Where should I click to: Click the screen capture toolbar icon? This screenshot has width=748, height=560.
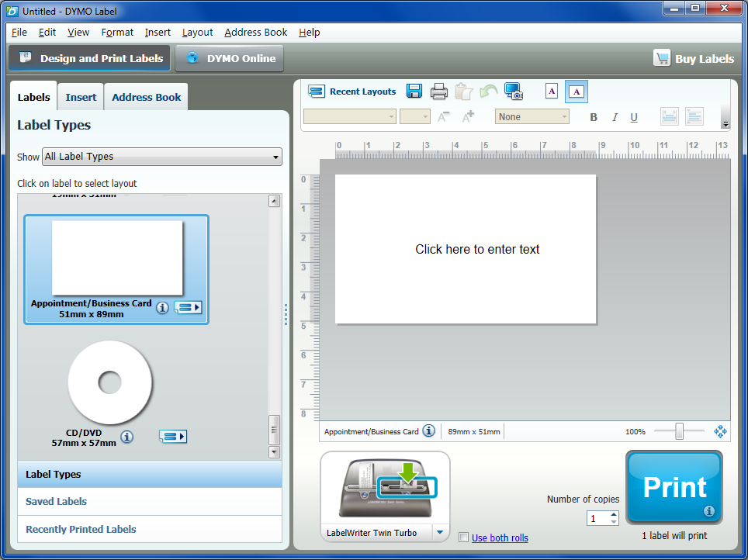pos(514,91)
